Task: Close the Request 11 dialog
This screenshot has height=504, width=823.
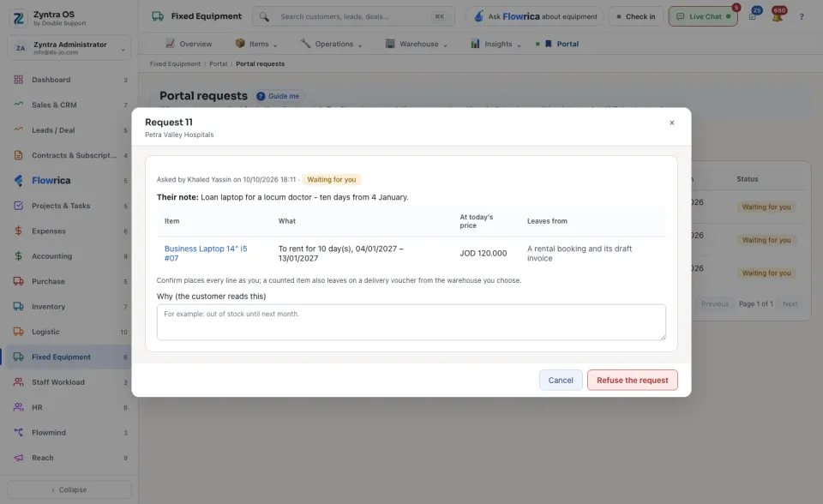Action: point(672,123)
